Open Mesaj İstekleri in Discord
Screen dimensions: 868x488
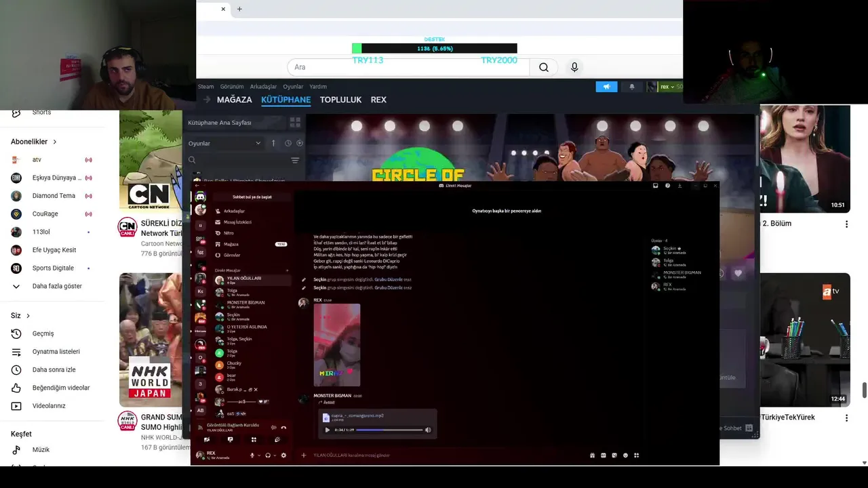252,222
